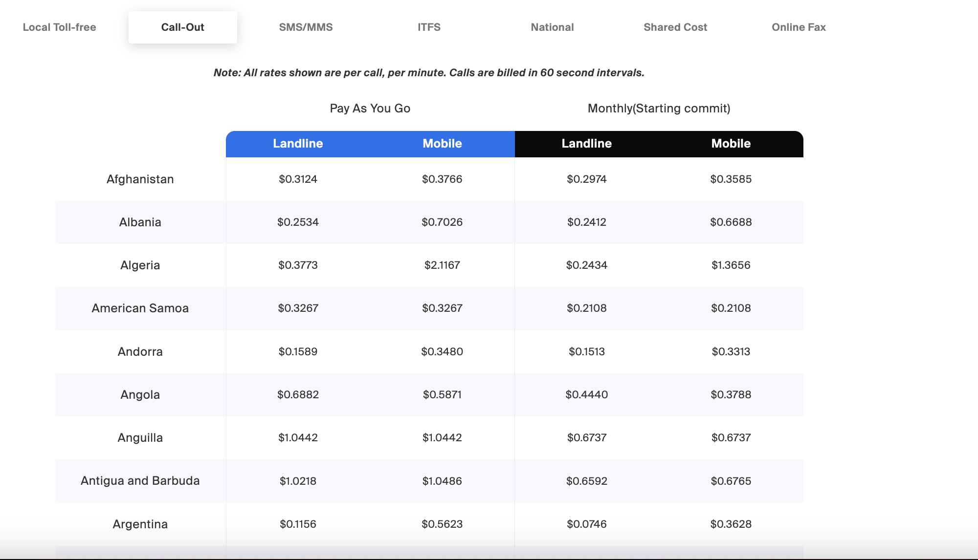Select the Andorra row label
Screen dimensions: 978x560
[x=140, y=352]
